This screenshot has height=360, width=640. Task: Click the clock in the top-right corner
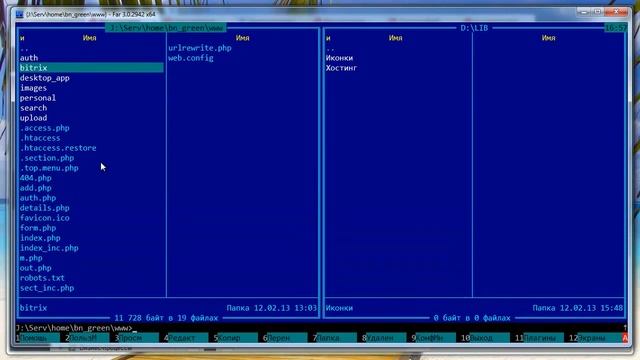616,28
